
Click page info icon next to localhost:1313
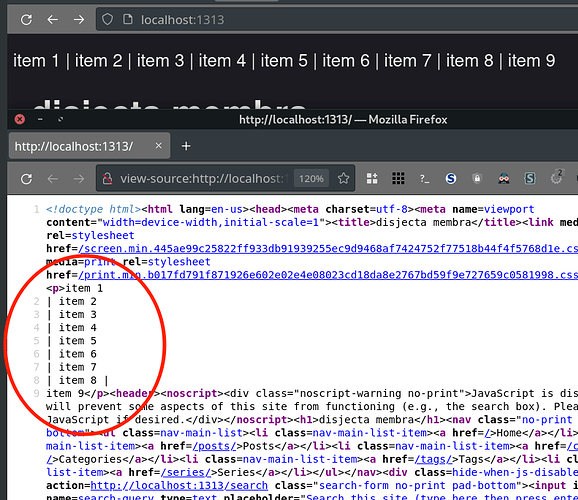pyautogui.click(x=128, y=20)
